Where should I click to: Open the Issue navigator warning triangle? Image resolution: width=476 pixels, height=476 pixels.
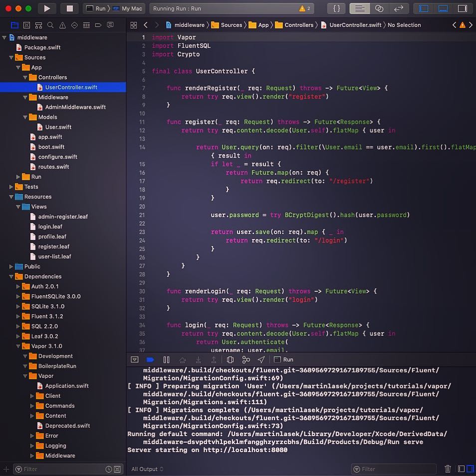(62, 25)
